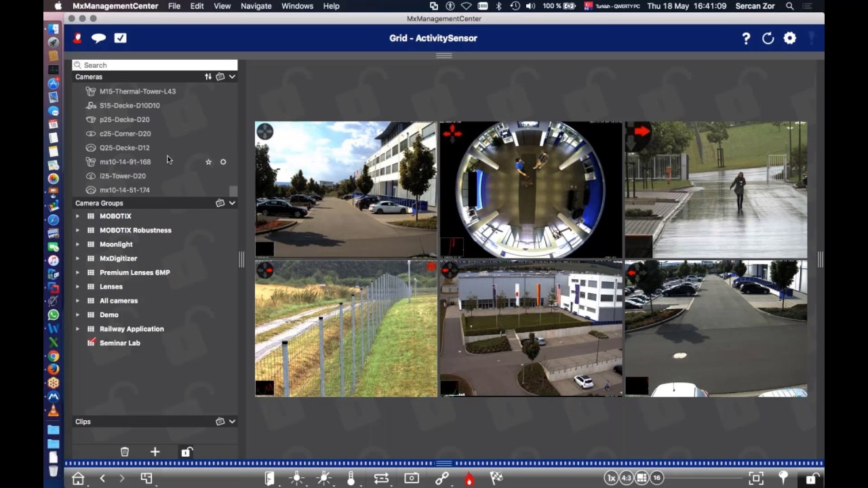Click the red fire alarm icon
Viewport: 868px width, 488px height.
(469, 479)
